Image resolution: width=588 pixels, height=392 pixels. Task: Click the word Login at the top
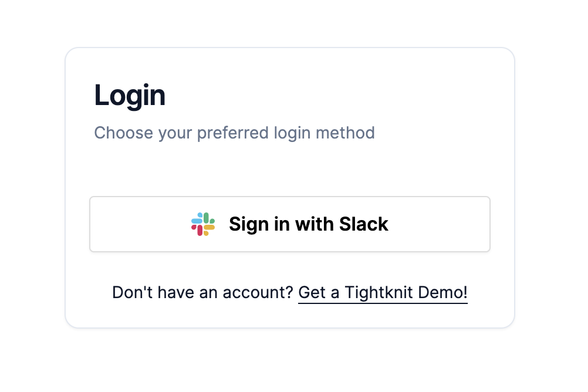pyautogui.click(x=130, y=95)
